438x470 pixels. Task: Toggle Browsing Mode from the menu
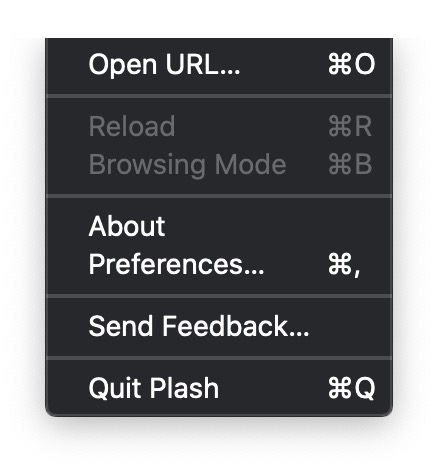pos(219,164)
